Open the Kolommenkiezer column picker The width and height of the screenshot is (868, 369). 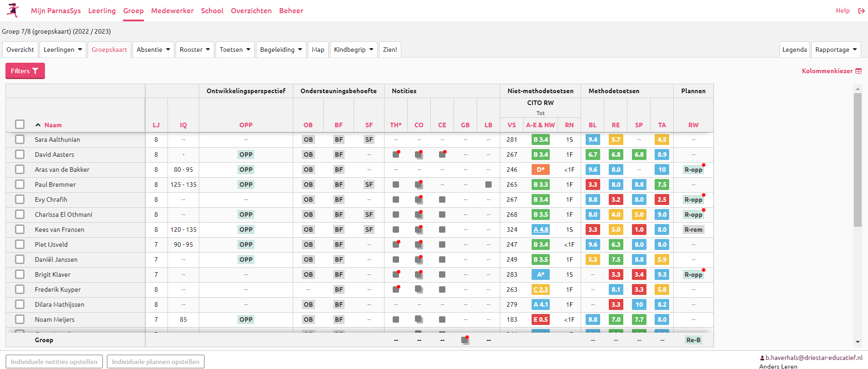pyautogui.click(x=832, y=71)
